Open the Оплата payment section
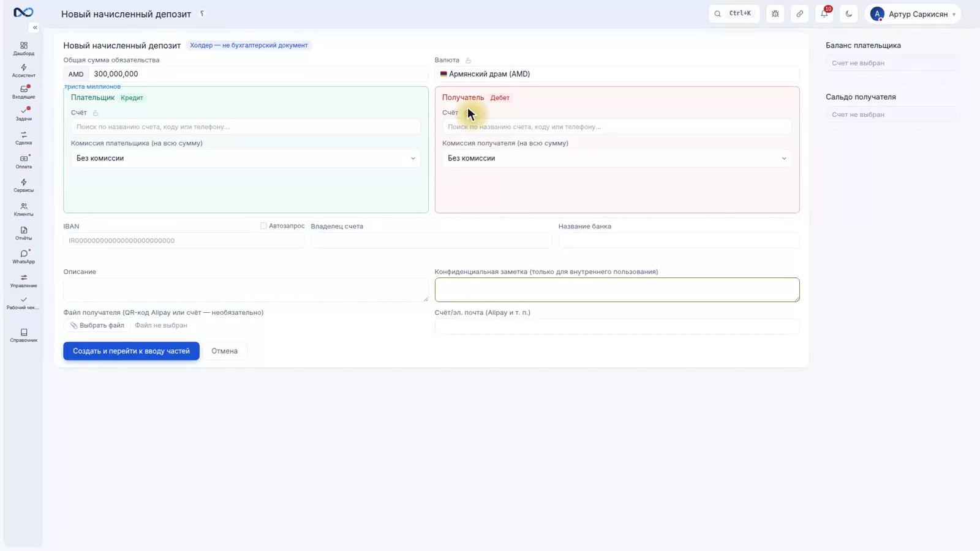The height and width of the screenshot is (551, 980). [x=23, y=162]
